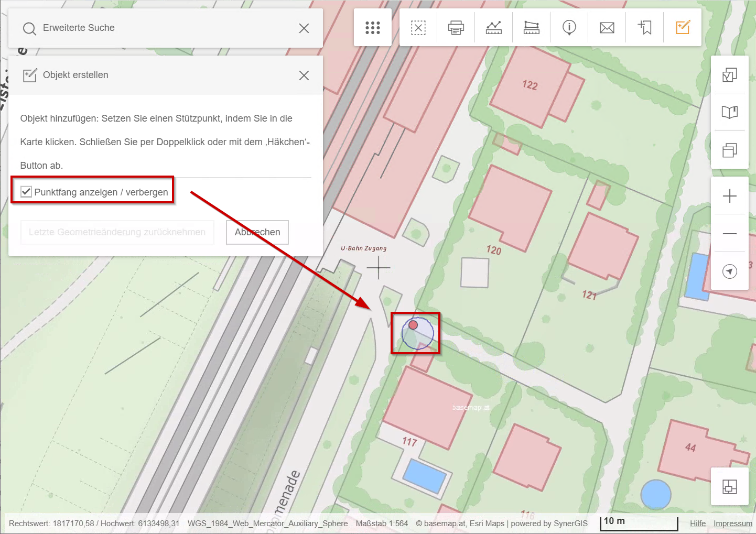This screenshot has width=756, height=534.
Task: Click the locate my position arrow icon
Action: pos(729,271)
